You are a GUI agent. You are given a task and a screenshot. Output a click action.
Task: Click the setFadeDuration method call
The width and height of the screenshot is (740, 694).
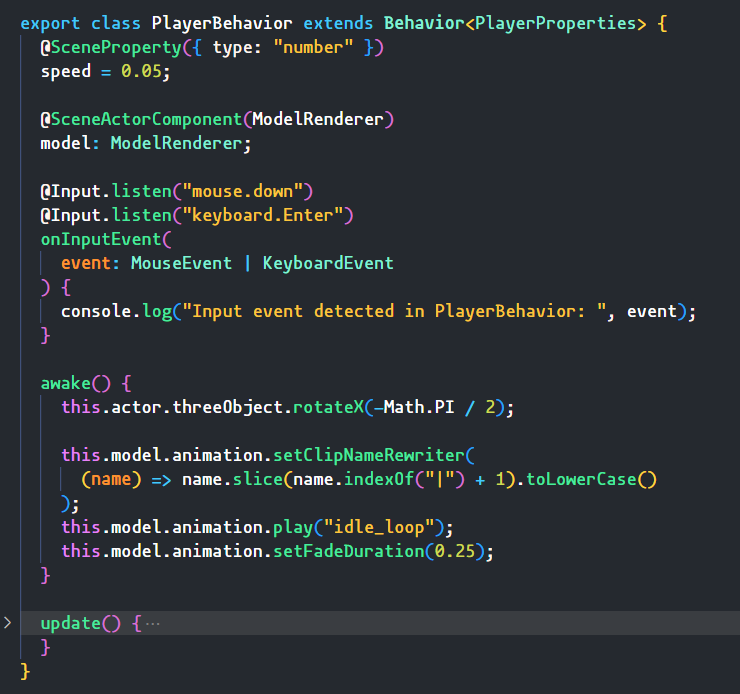pos(348,551)
